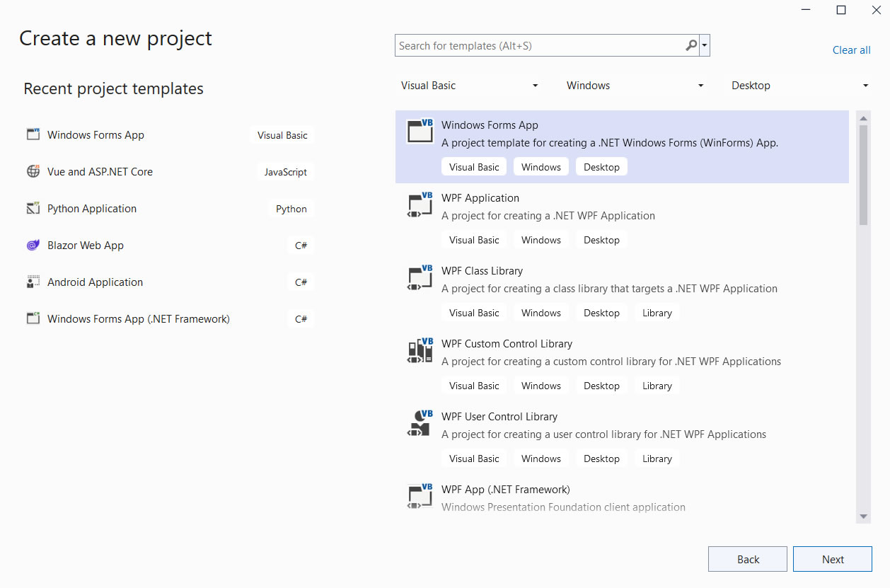Select the WPF Class Library icon
The image size is (890, 588).
point(420,277)
